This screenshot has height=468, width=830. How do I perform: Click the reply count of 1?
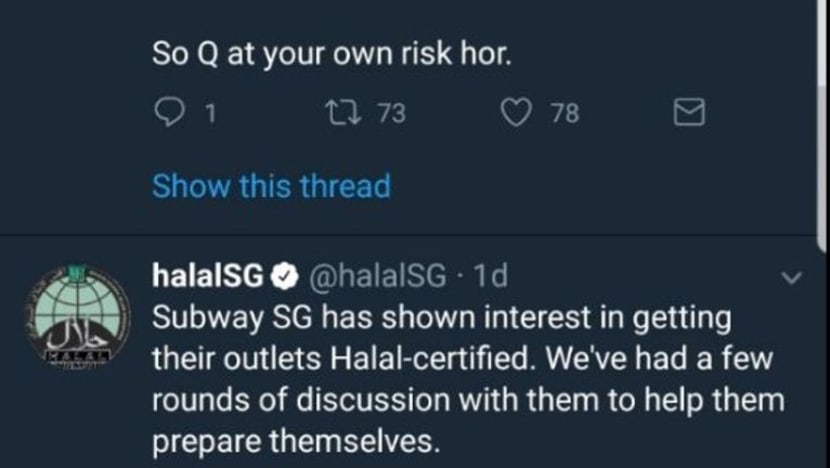(x=209, y=114)
